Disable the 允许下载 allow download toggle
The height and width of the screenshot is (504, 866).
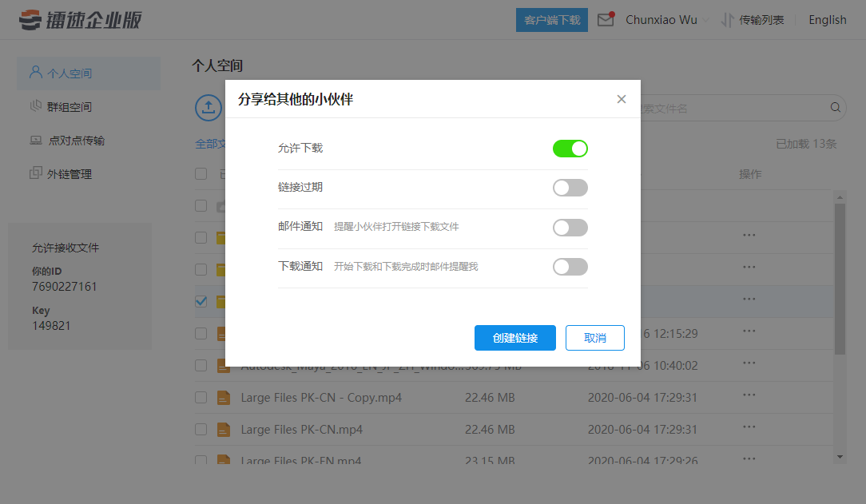pos(570,149)
